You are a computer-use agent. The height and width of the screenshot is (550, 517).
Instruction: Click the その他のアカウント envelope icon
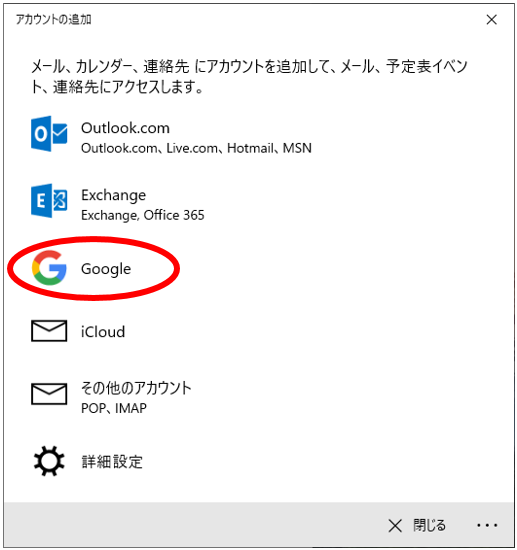(x=49, y=394)
